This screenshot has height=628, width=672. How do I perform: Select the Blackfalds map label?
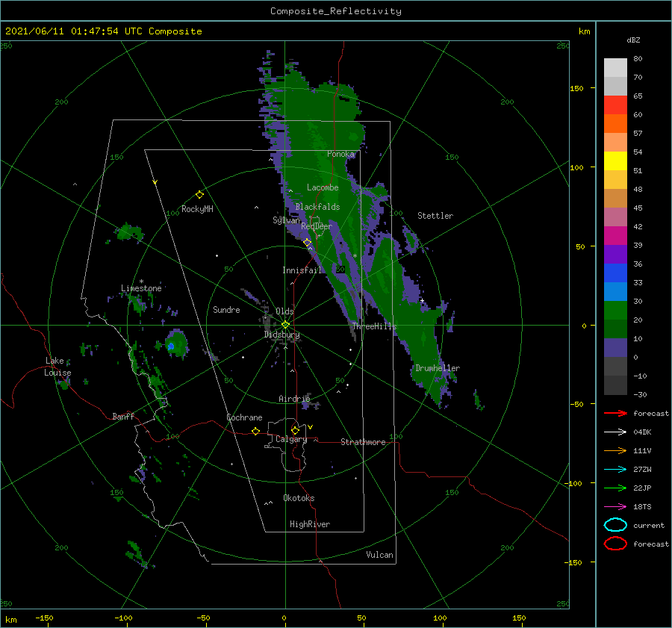(317, 207)
